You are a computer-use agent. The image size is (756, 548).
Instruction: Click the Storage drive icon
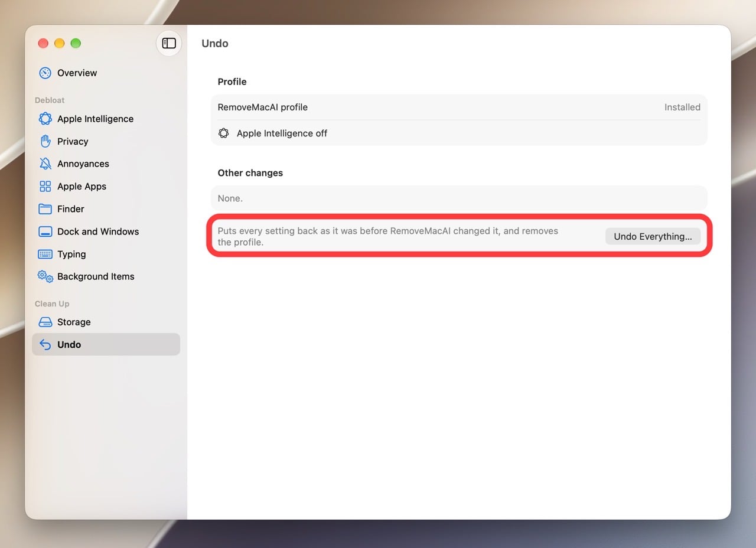[x=45, y=322]
